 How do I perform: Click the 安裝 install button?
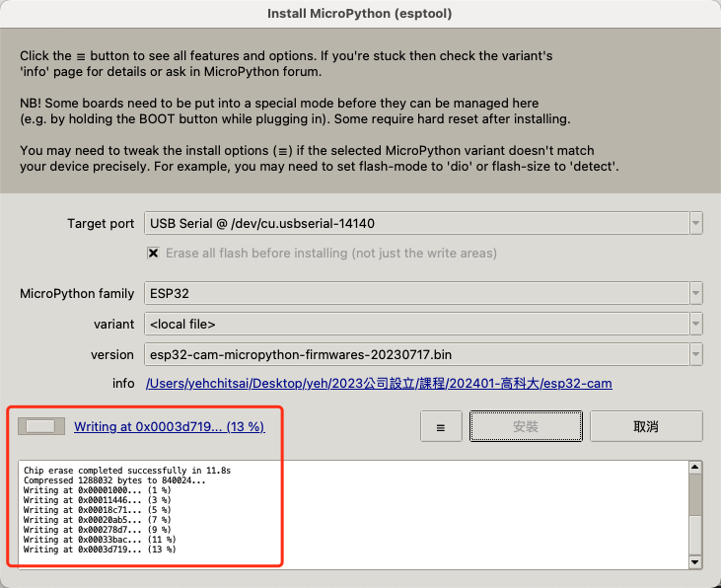tap(526, 426)
